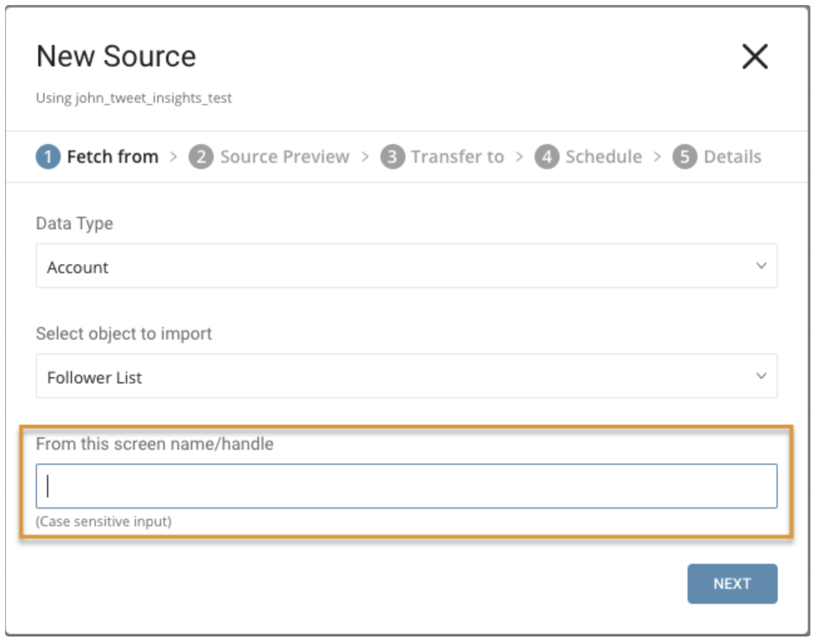Click the arrow between Schedule and Details
The image size is (816, 644).
657,157
